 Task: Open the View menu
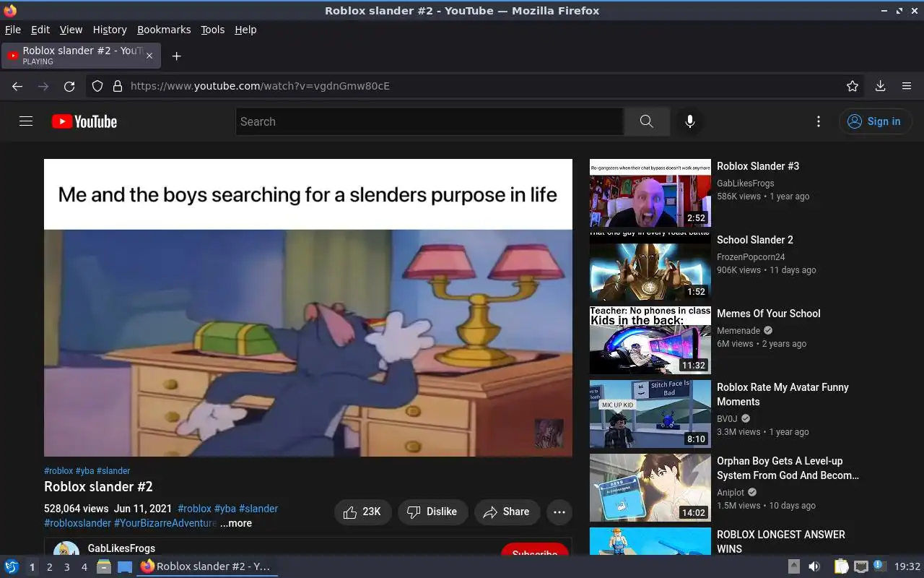(71, 30)
